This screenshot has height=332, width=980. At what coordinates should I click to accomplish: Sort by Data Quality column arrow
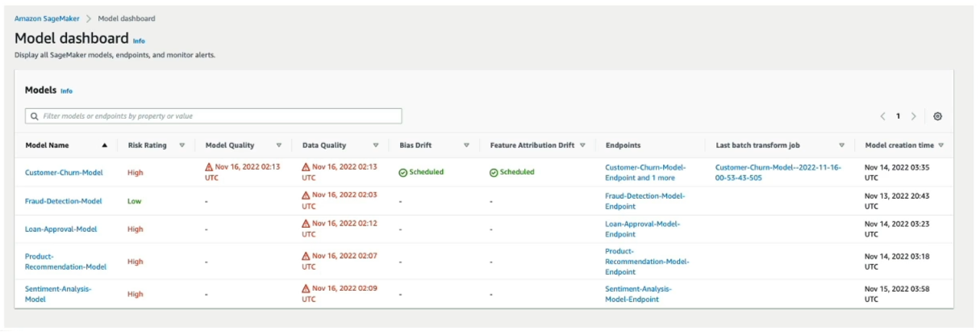pos(376,145)
